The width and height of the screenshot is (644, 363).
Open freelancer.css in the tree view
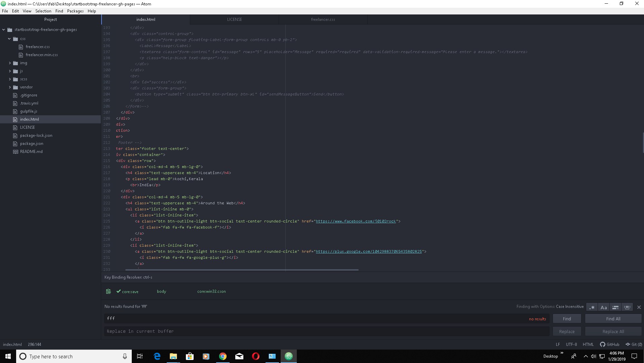coord(38,47)
